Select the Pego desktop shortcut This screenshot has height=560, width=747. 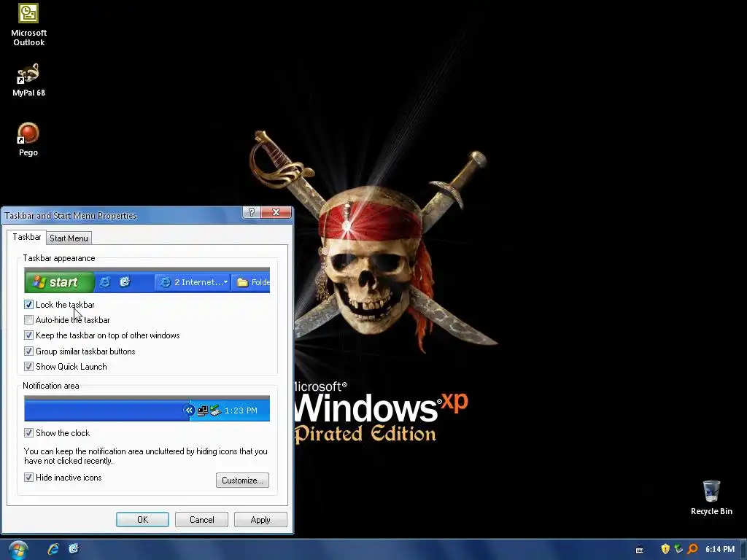[28, 139]
